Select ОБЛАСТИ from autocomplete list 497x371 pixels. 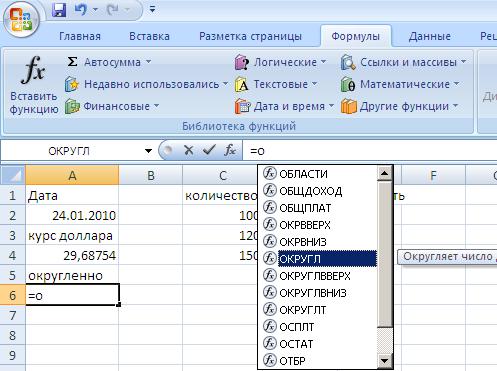pyautogui.click(x=320, y=174)
